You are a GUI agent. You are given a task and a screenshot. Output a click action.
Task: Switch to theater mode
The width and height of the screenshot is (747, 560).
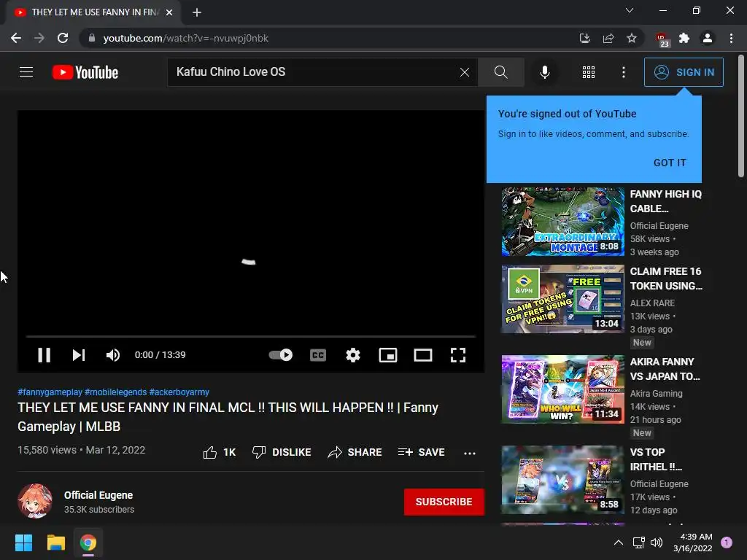[x=422, y=355]
